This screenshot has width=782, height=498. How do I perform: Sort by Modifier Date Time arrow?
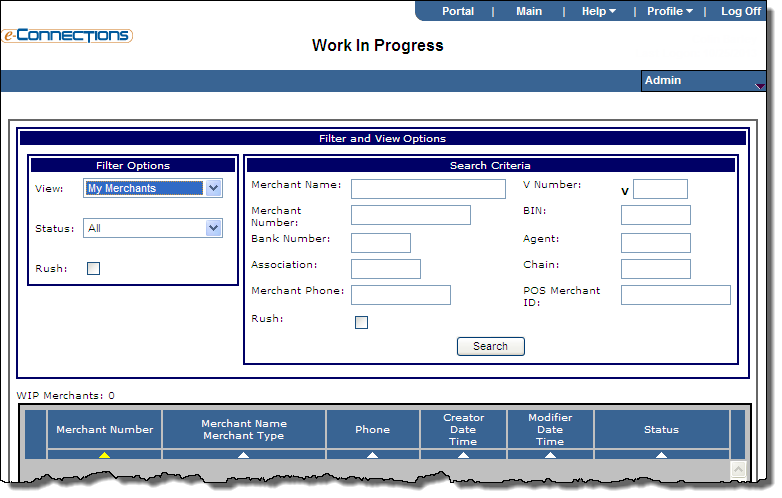(x=550, y=455)
